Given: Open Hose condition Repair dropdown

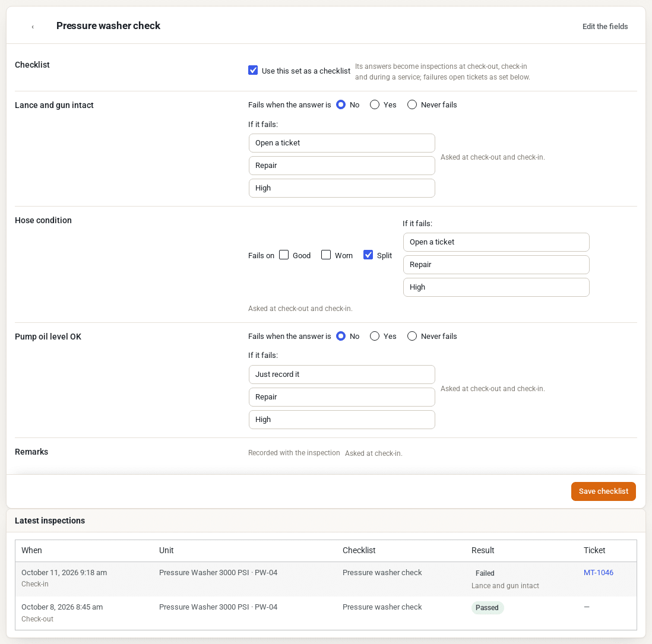Looking at the screenshot, I should [496, 265].
